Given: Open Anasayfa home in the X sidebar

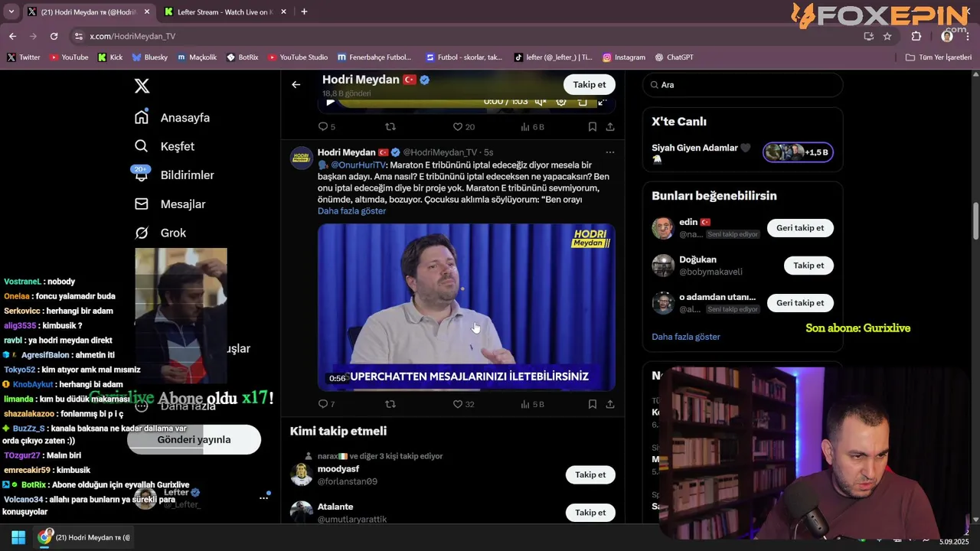Looking at the screenshot, I should 172,118.
